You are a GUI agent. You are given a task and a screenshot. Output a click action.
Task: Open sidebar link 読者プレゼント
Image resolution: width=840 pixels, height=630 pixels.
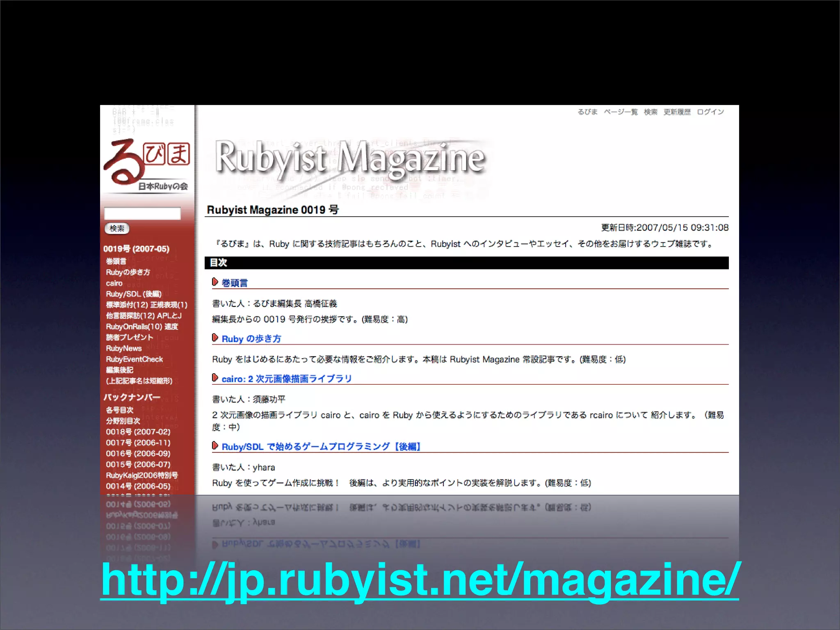point(130,338)
